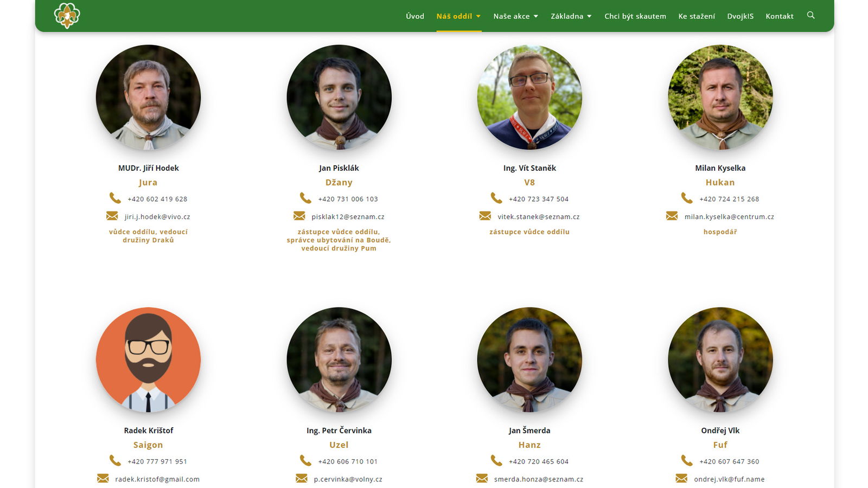Click the envelope icon beside vitek.stanek@seznam.cz
The height and width of the screenshot is (488, 868).
click(x=485, y=216)
